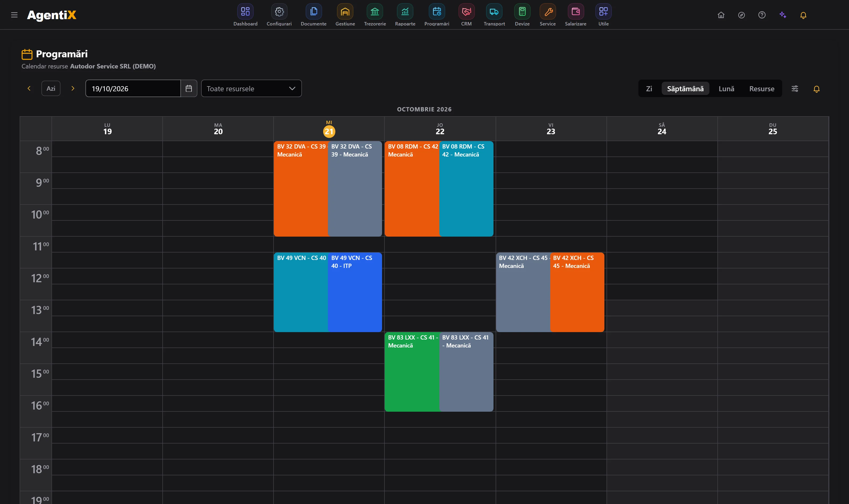Open the Service wrench module
The width and height of the screenshot is (849, 504).
[x=548, y=15]
